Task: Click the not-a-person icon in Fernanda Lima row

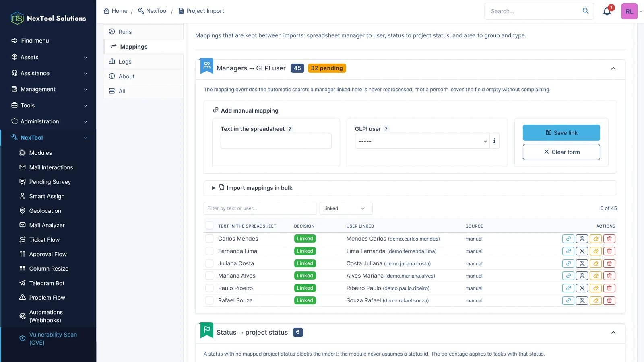Action: point(582,251)
